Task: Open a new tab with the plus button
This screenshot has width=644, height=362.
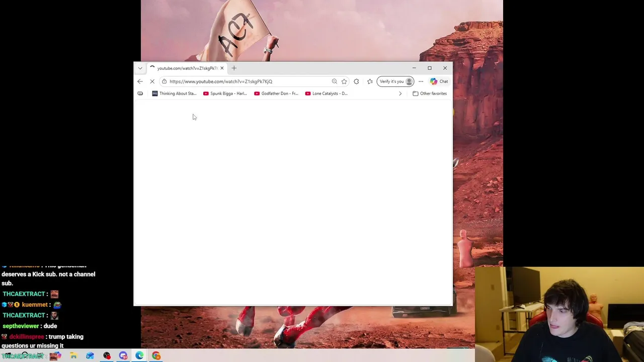Action: pyautogui.click(x=234, y=68)
